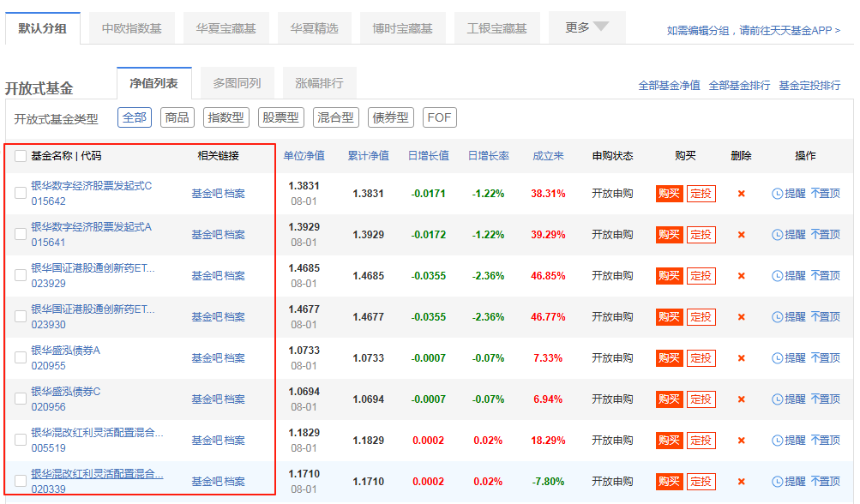
Task: Buy fund 020339 with 购买 button
Action: (x=669, y=482)
